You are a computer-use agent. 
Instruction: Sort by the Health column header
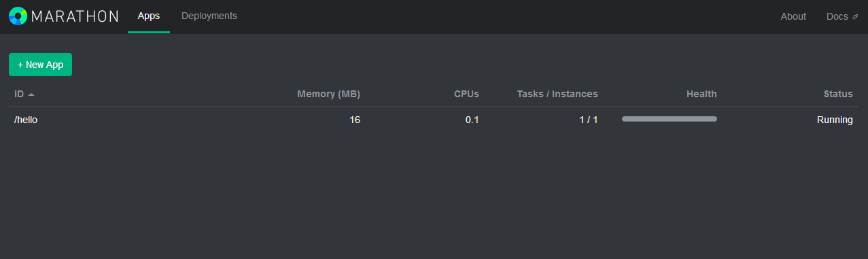tap(701, 94)
